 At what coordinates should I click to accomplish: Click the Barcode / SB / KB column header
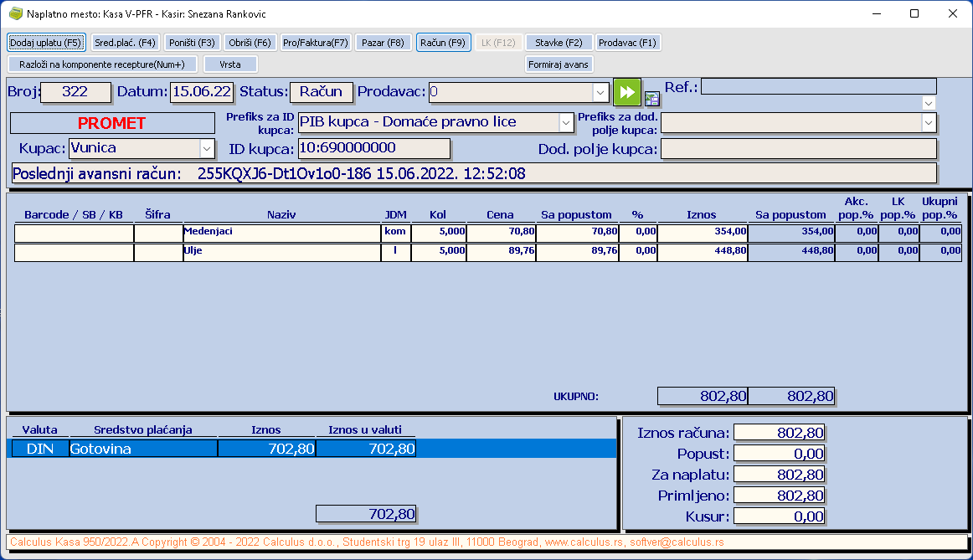pos(74,214)
